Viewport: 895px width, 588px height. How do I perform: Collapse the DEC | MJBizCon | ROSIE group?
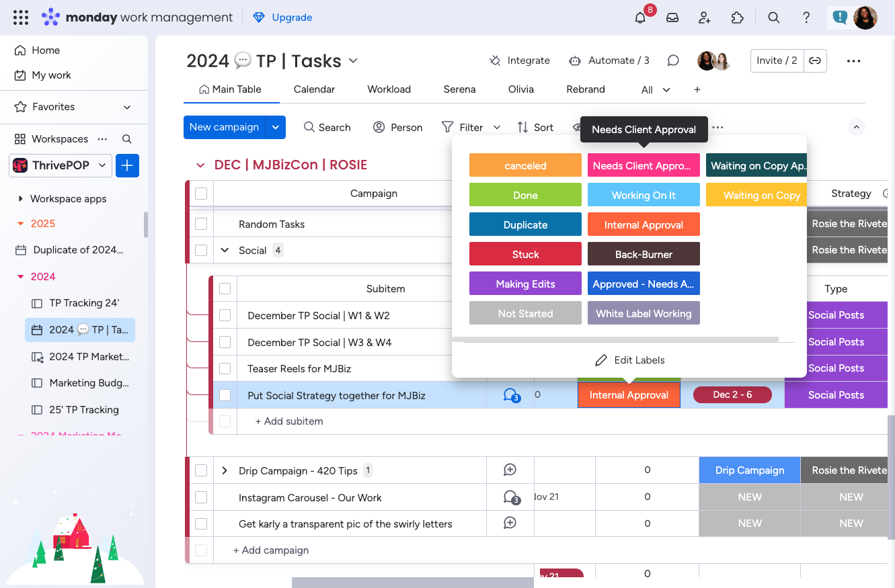[200, 165]
